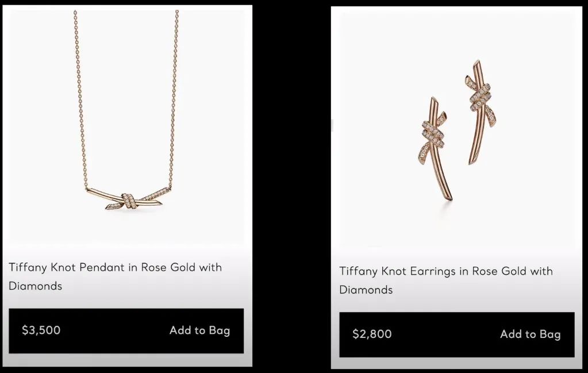This screenshot has height=373, width=588.
Task: Click Add to Bag for the Knot Earrings
Action: click(530, 334)
